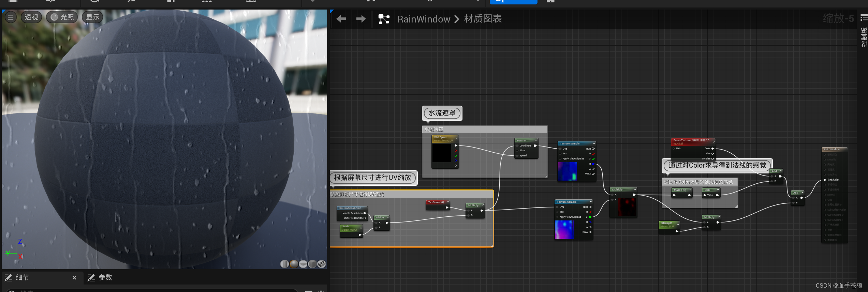Image resolution: width=868 pixels, height=292 pixels.
Task: Expand the Divide node
Action: [x=387, y=217]
